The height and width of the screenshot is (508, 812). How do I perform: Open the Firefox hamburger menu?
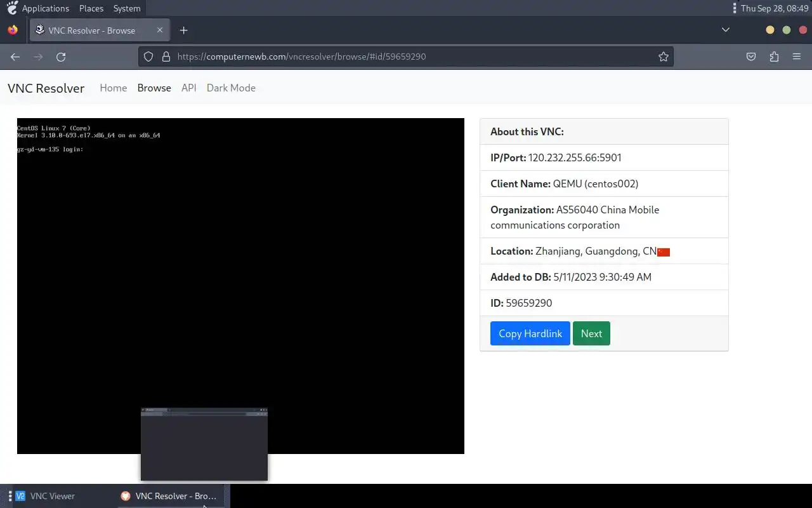pos(797,57)
